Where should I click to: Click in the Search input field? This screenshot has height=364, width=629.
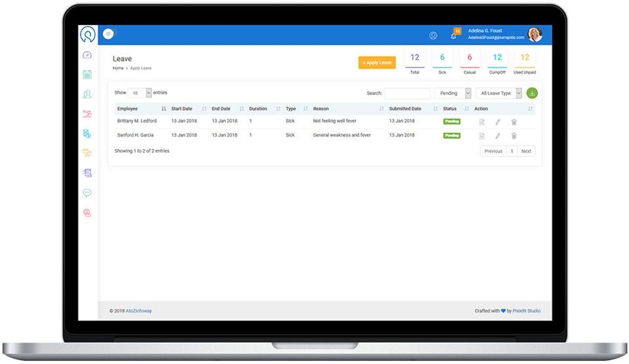pos(407,93)
